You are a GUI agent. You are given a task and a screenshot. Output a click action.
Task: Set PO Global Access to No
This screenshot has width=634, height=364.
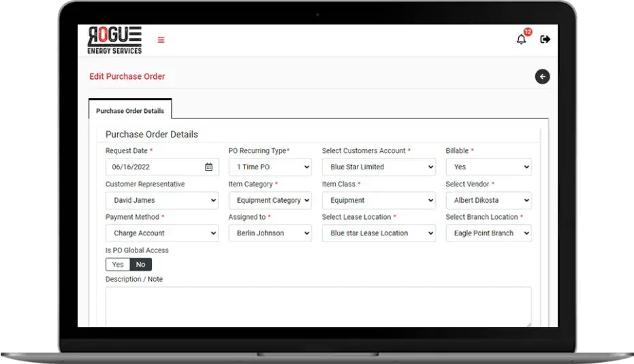point(140,265)
